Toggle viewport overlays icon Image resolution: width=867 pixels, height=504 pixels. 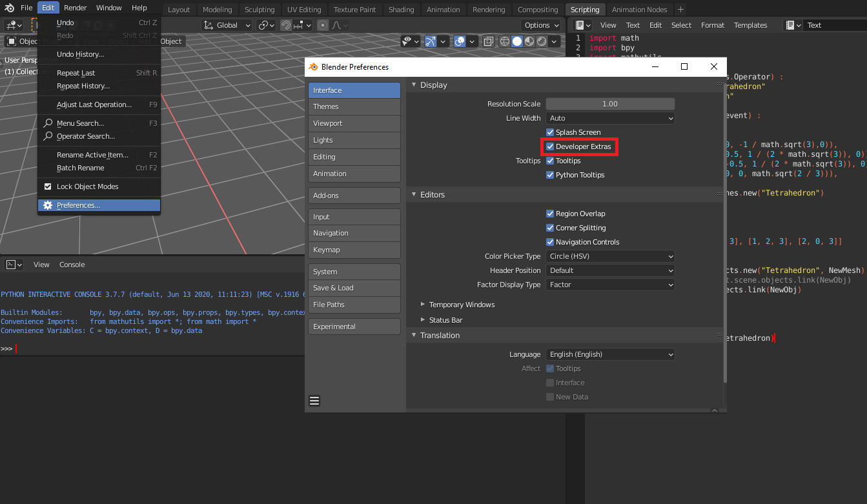460,41
